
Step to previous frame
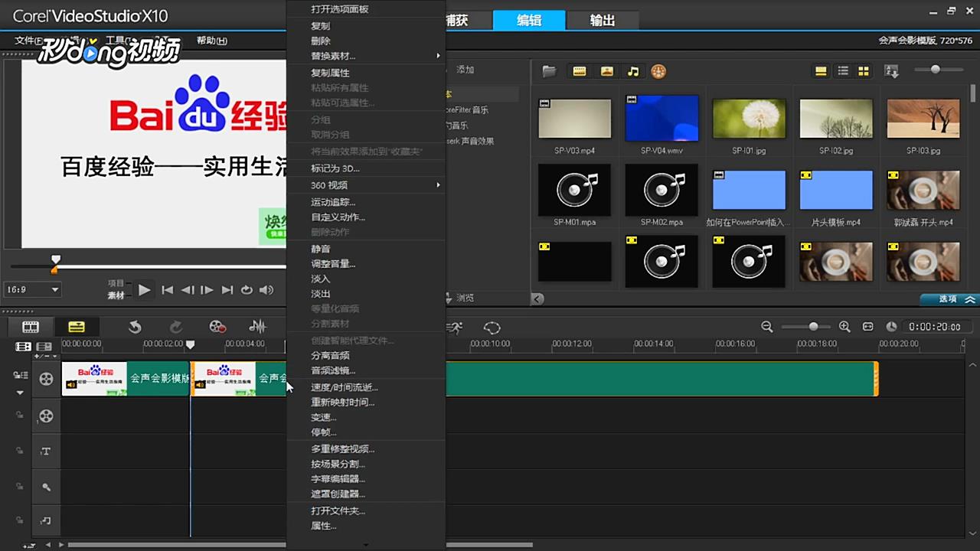(x=187, y=290)
